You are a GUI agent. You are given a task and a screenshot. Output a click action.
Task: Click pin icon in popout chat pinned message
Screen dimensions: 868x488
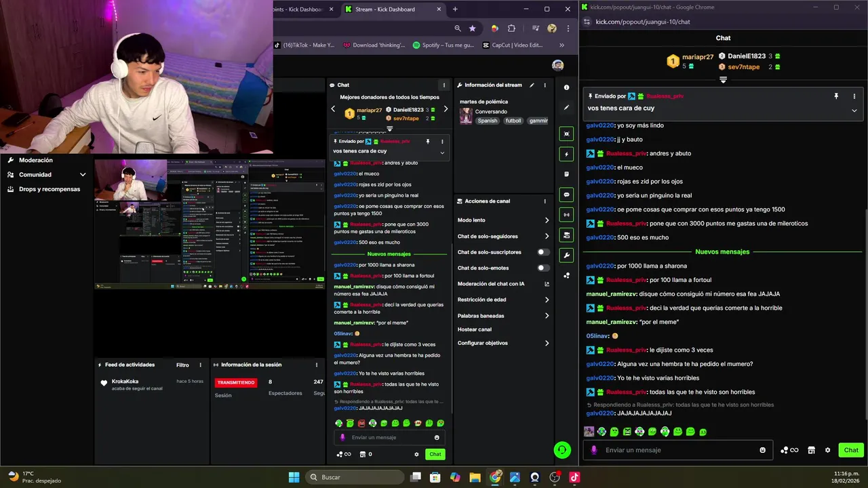(836, 96)
